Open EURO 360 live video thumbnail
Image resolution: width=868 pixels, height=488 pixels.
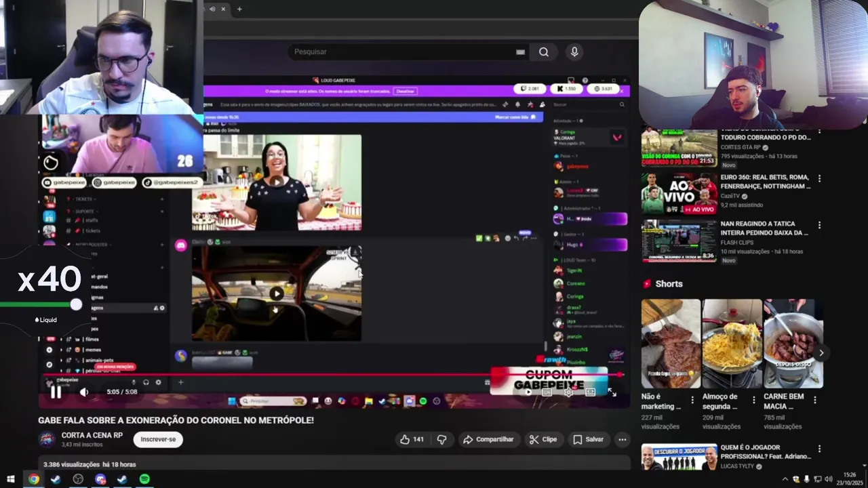pos(679,194)
